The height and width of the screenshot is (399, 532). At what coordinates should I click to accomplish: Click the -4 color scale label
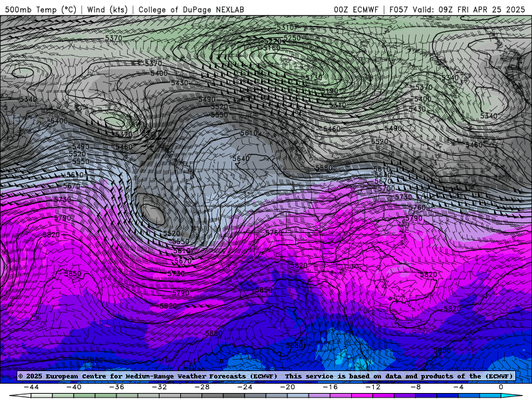[459, 387]
